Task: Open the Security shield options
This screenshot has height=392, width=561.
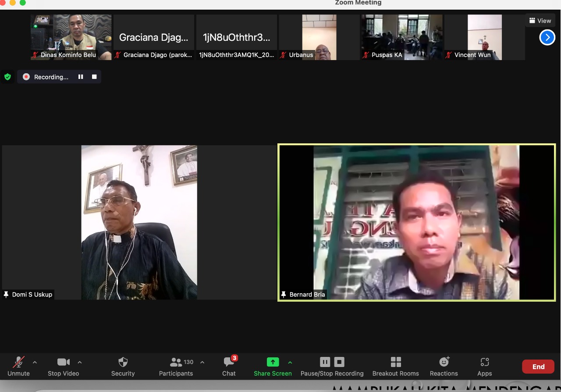Action: coord(123,366)
